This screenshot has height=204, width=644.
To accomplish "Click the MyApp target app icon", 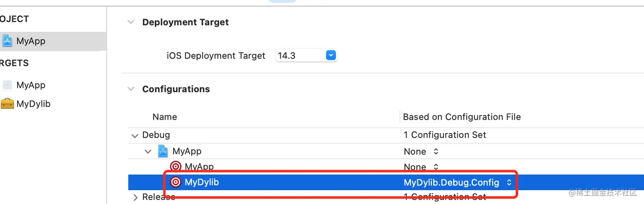I will [7, 85].
